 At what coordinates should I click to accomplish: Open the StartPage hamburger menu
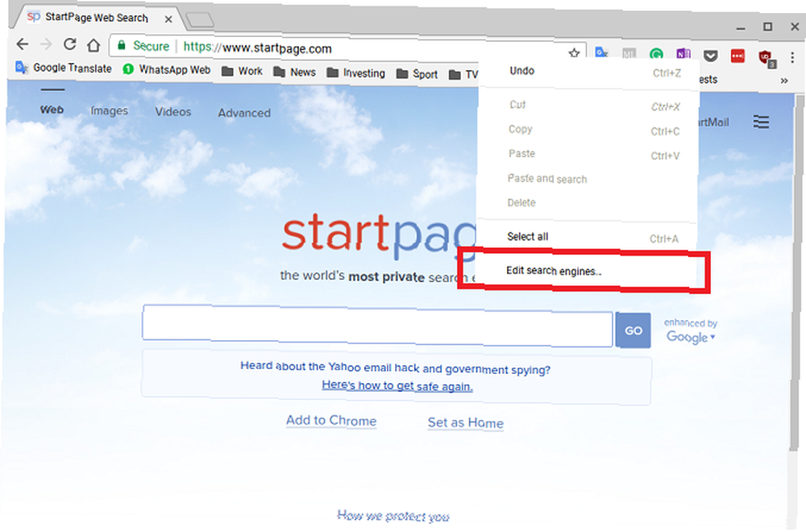762,123
